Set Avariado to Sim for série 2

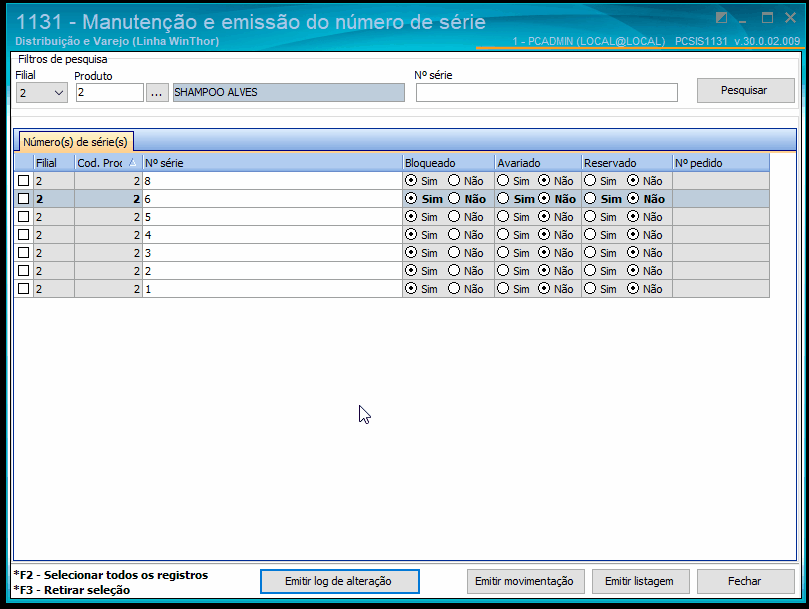click(x=503, y=271)
